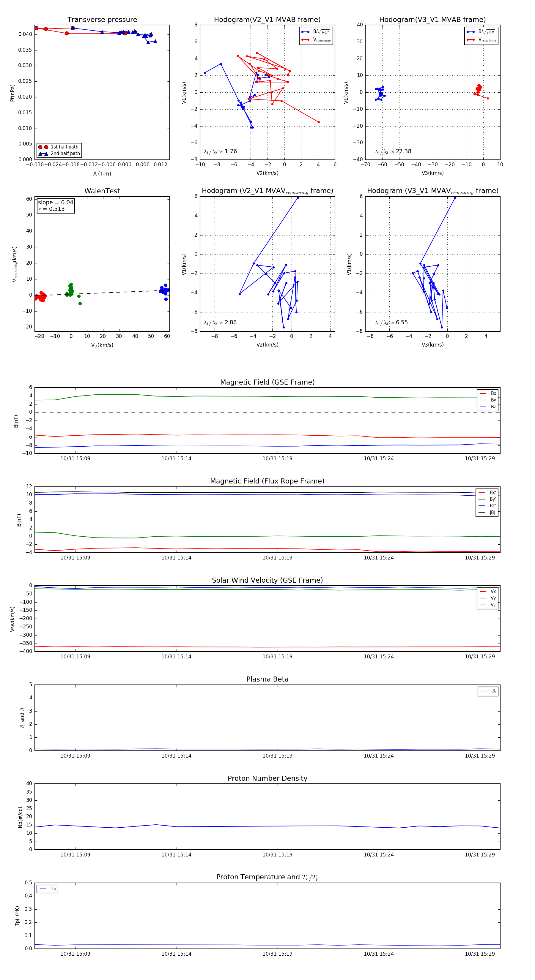
Task: Click 'Bx' in the GSE magnetic field legend
Action: (x=488, y=393)
